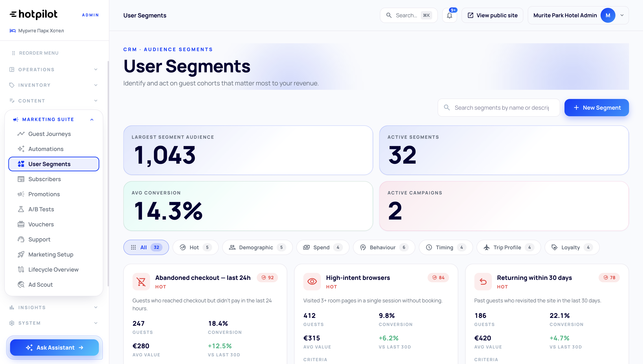The width and height of the screenshot is (643, 364).
Task: Open the account dropdown chevron
Action: click(x=622, y=15)
